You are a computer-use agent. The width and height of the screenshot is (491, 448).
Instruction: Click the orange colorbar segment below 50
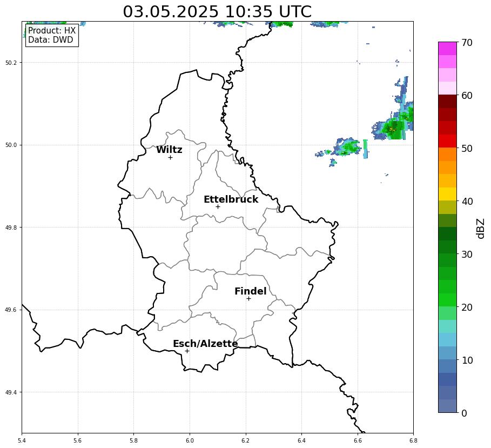(447, 154)
